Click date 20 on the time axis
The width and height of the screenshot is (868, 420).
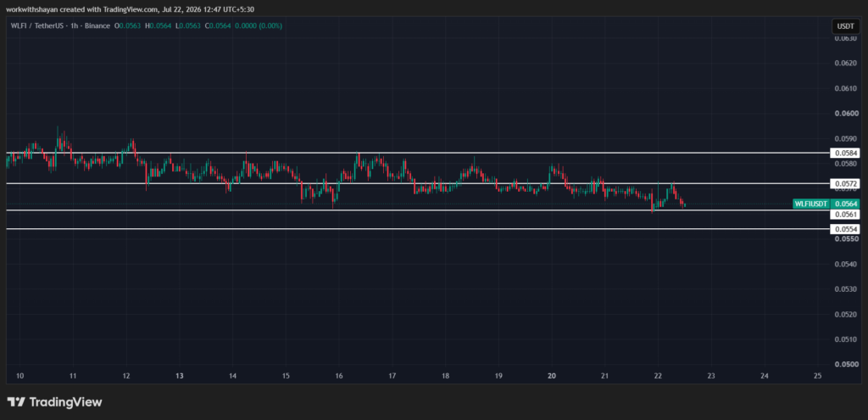tap(551, 376)
